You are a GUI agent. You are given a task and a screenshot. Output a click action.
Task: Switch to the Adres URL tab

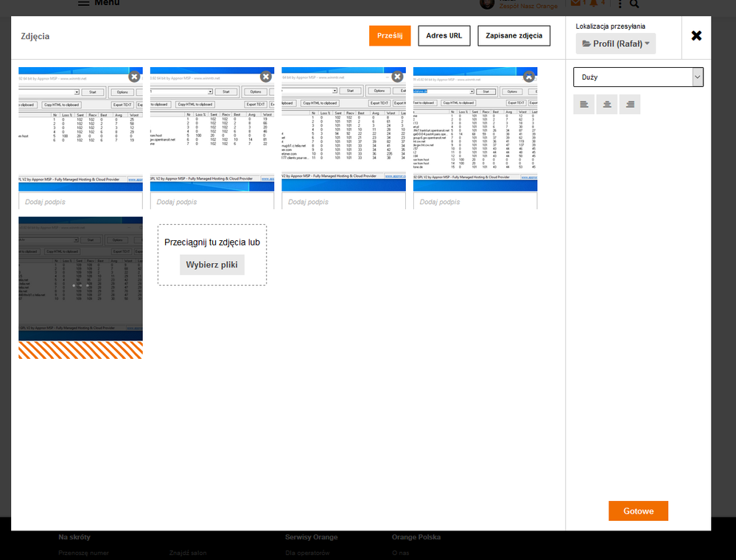(x=444, y=35)
